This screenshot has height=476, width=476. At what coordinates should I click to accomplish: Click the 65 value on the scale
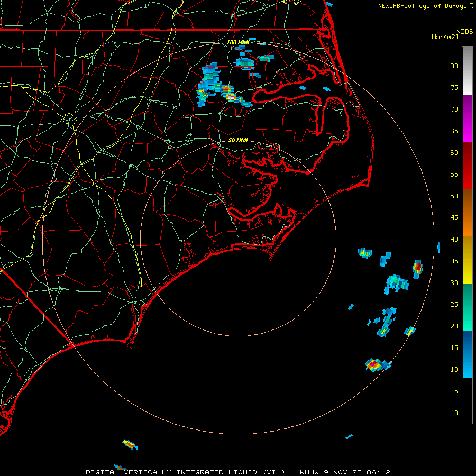coord(454,131)
